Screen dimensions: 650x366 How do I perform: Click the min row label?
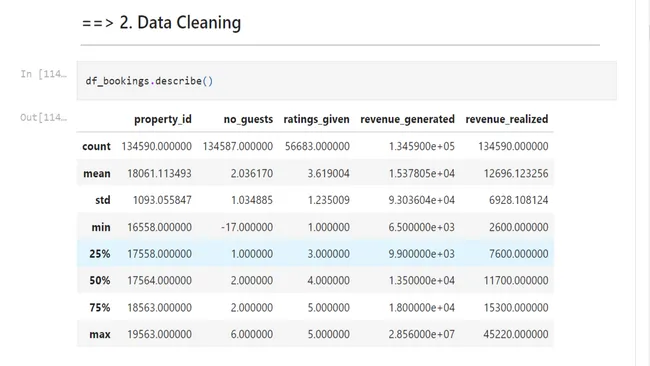[101, 227]
